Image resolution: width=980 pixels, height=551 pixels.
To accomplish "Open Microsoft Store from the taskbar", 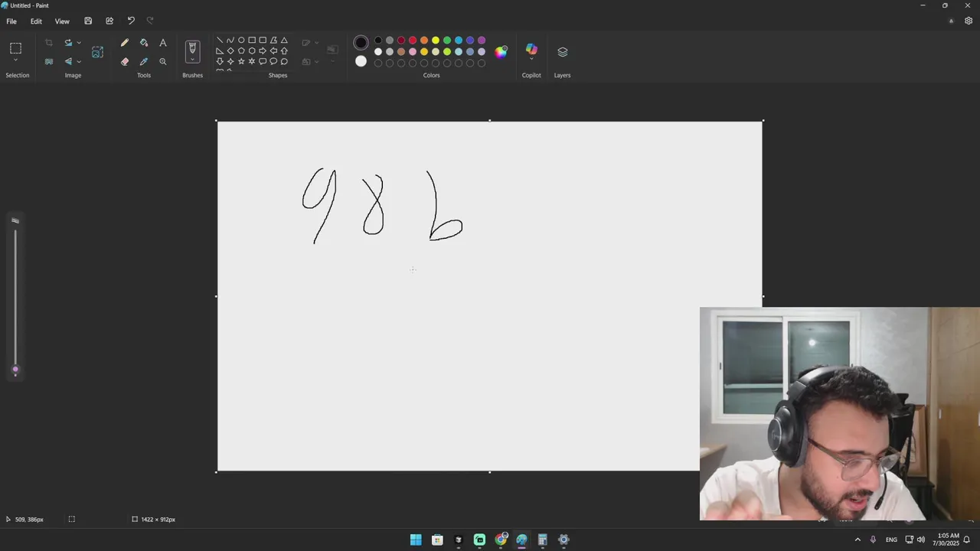I will click(x=437, y=540).
